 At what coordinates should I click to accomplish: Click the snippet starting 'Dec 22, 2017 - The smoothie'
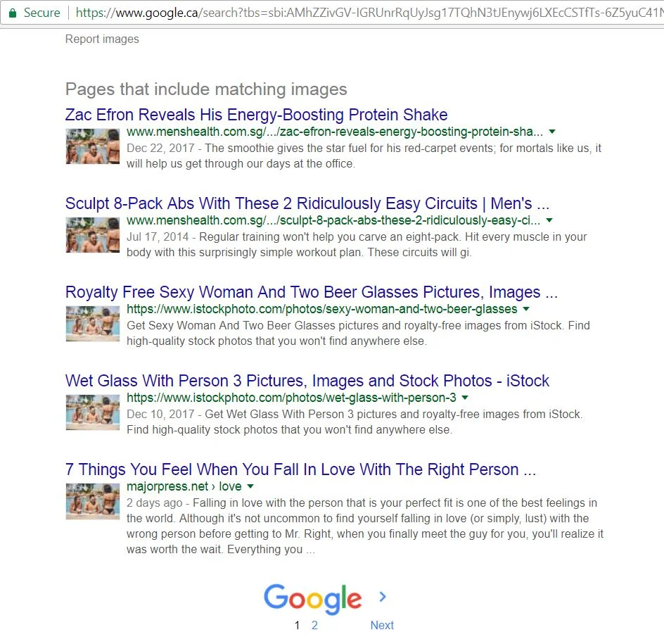[364, 156]
